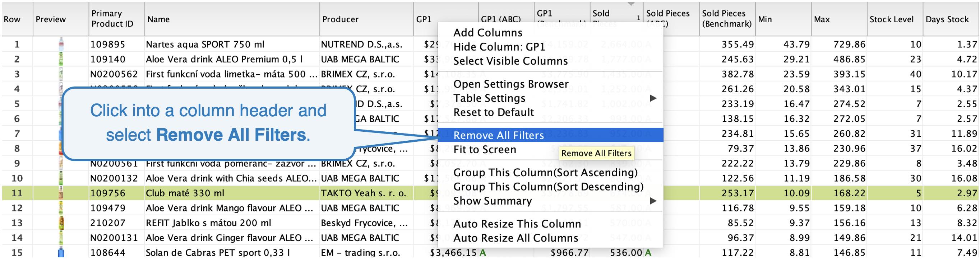The height and width of the screenshot is (262, 980).
Task: Click the Name column header
Action: tap(232, 19)
